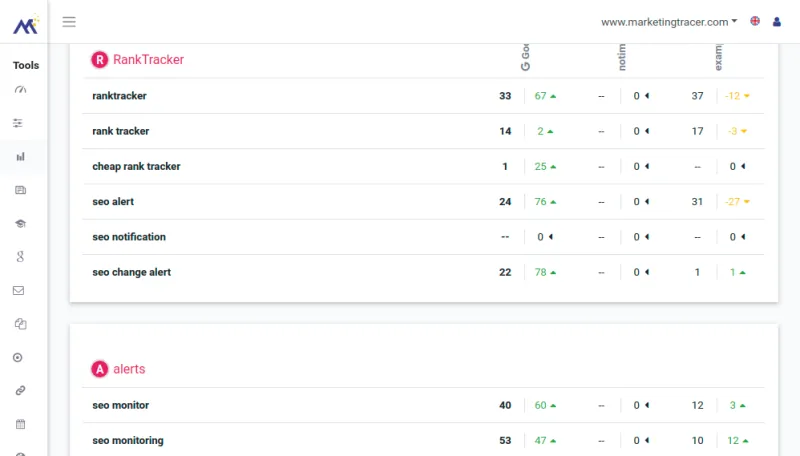Click the red R badge icon

pyautogui.click(x=99, y=60)
